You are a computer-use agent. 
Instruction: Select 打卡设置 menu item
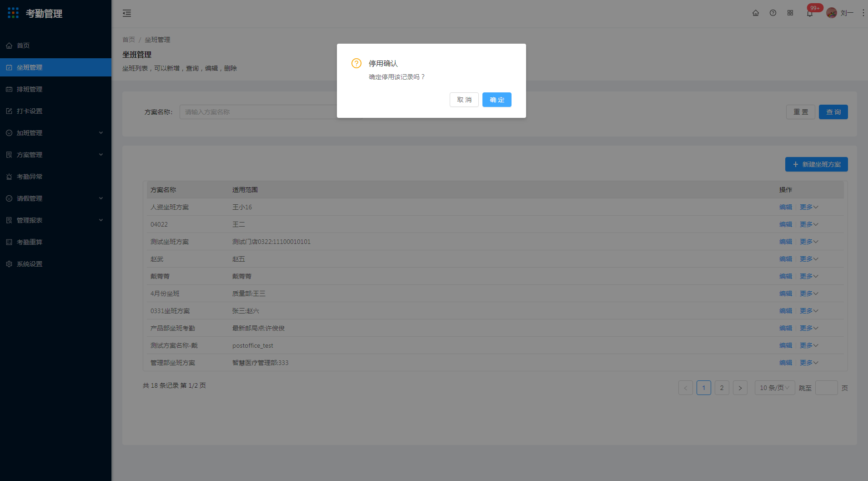(55, 111)
